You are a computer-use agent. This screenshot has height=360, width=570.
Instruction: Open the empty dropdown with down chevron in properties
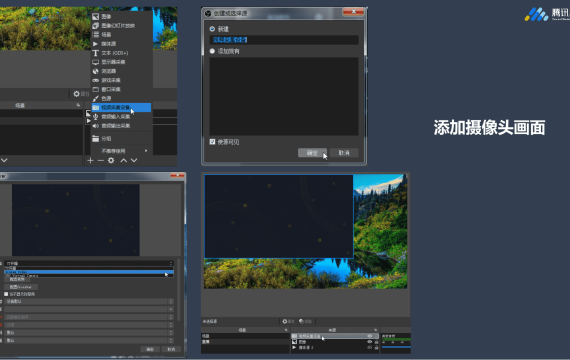click(x=89, y=309)
